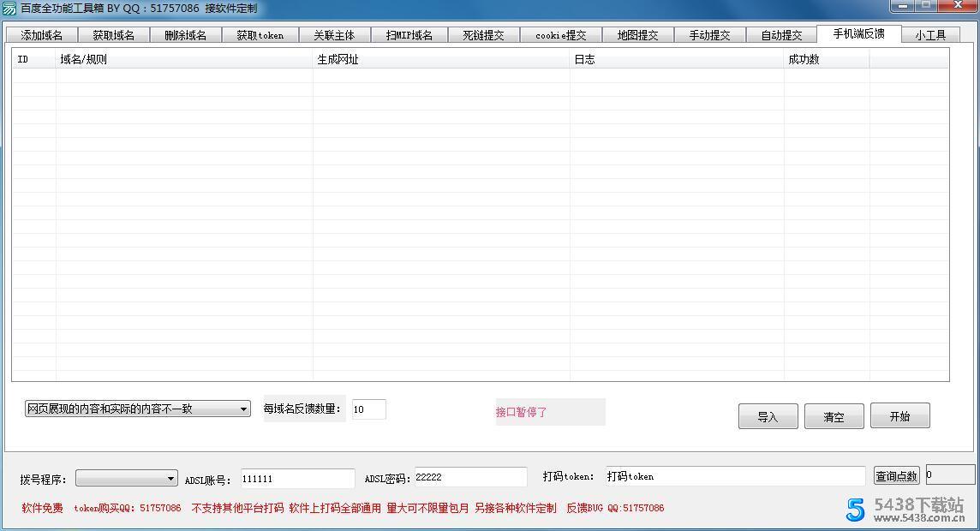Click the 导入 button to import domains
The width and height of the screenshot is (980, 531).
coord(767,415)
